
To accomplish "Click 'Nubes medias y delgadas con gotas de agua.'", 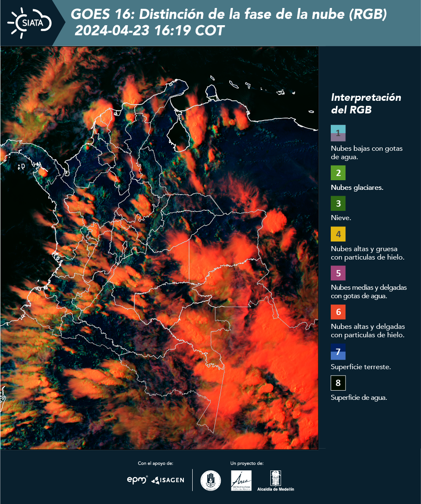I will 369,292.
